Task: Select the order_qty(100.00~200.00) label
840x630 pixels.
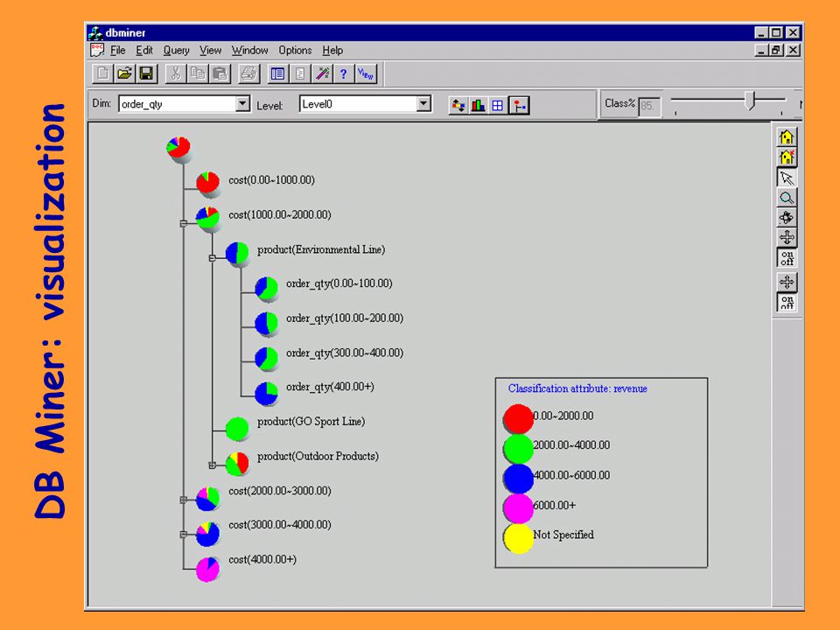Action: (x=345, y=318)
